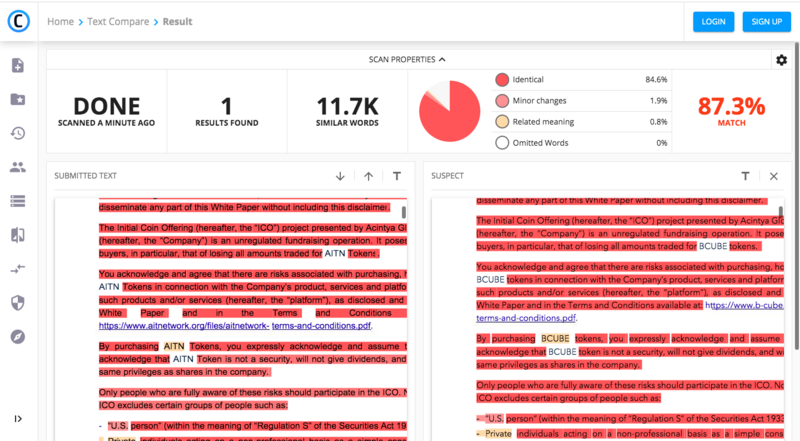800x441 pixels.
Task: Click the 1 RESULTS FOUND stat
Action: [x=227, y=111]
